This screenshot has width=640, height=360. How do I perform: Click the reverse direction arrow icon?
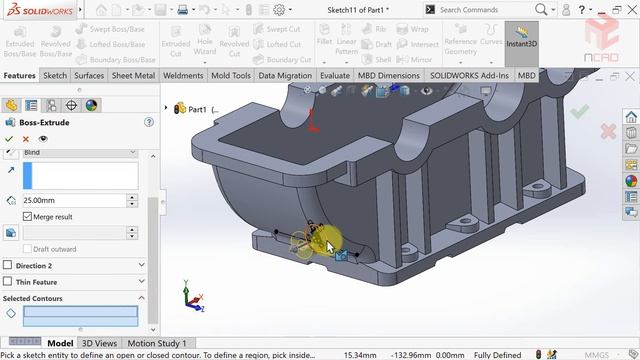[11, 153]
